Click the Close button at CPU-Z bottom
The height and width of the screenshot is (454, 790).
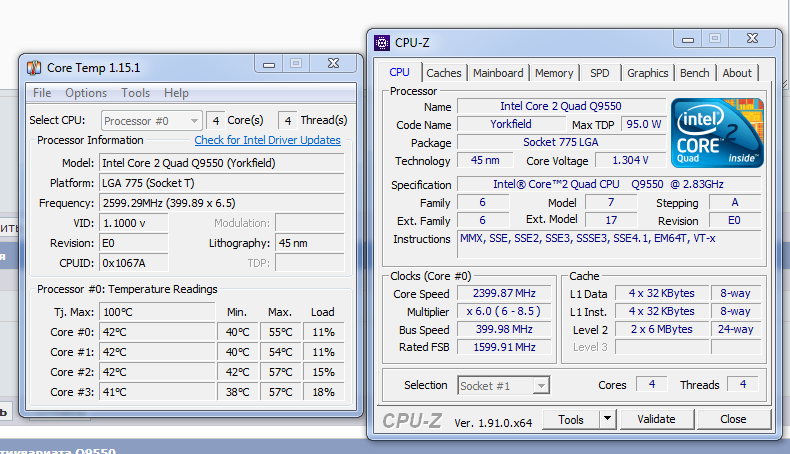733,419
